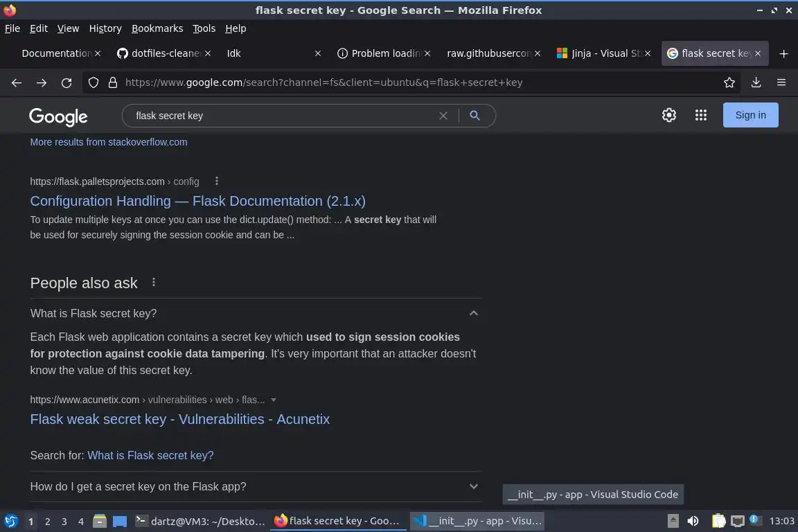Open the Bookmarks menu
Screen dimensions: 798x532
point(157,28)
